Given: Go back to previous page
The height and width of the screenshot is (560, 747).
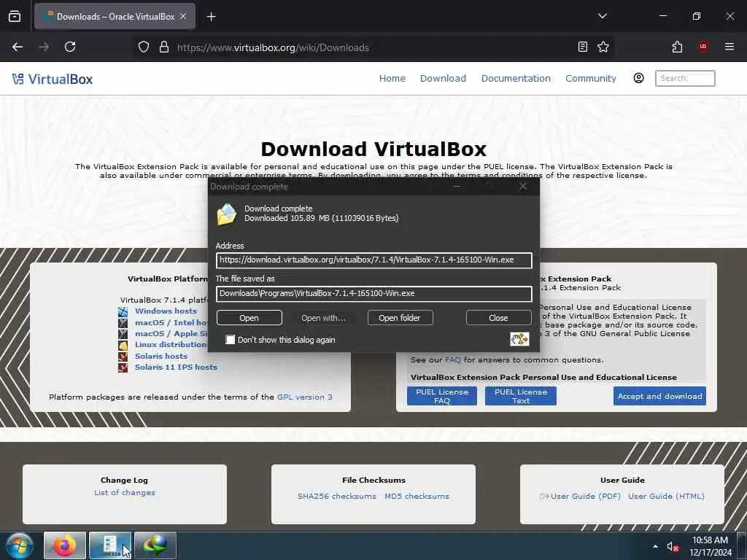Looking at the screenshot, I should pos(18,47).
